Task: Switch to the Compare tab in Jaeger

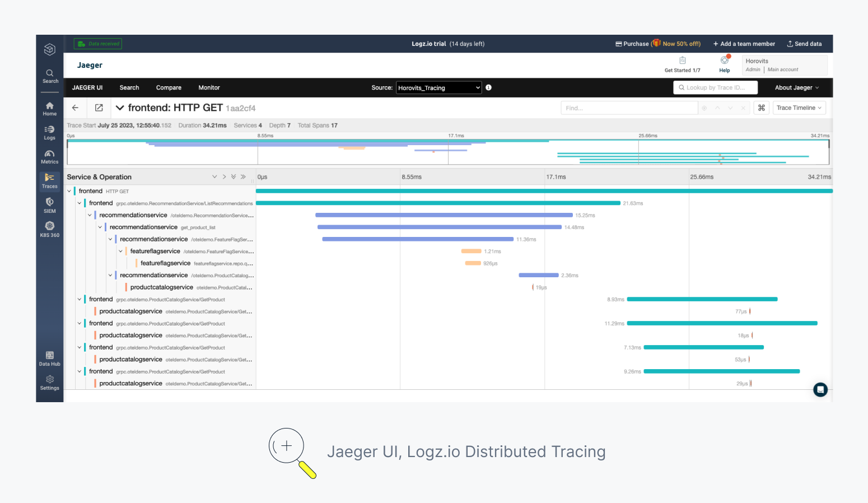Action: click(x=169, y=87)
